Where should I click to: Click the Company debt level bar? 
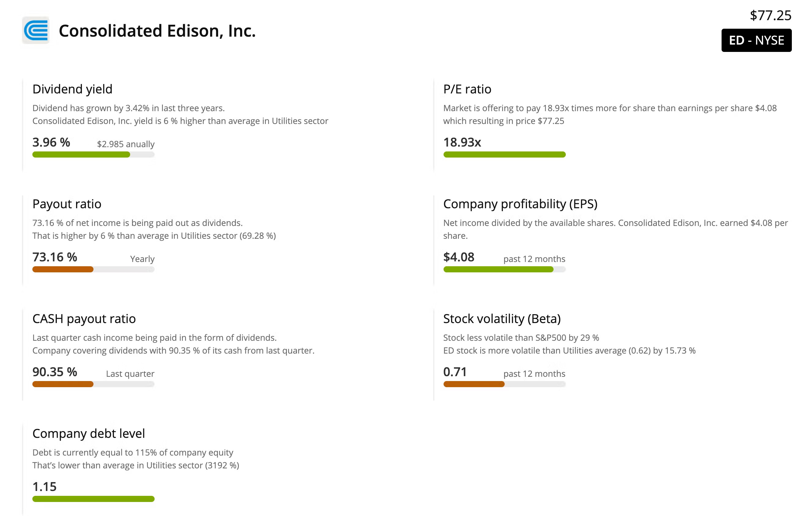click(93, 499)
